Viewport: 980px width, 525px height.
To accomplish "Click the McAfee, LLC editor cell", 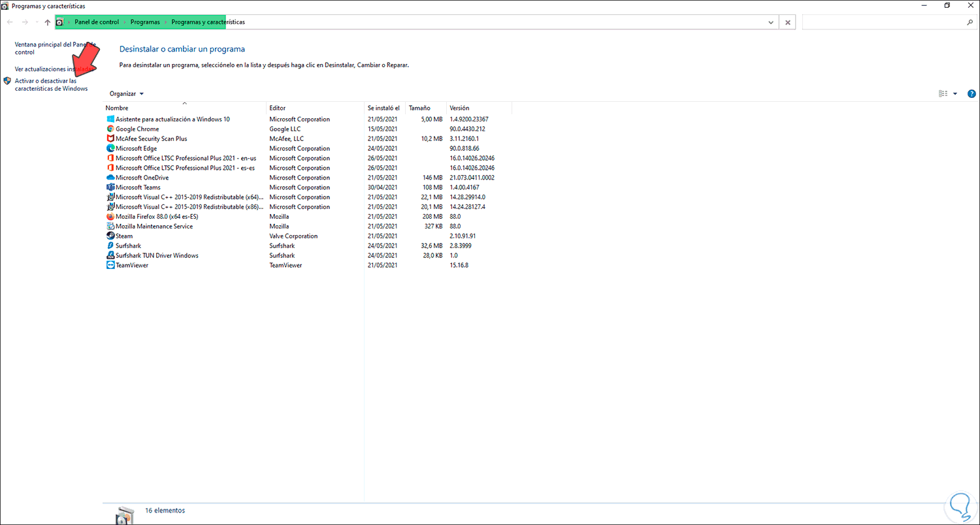I will (x=286, y=139).
